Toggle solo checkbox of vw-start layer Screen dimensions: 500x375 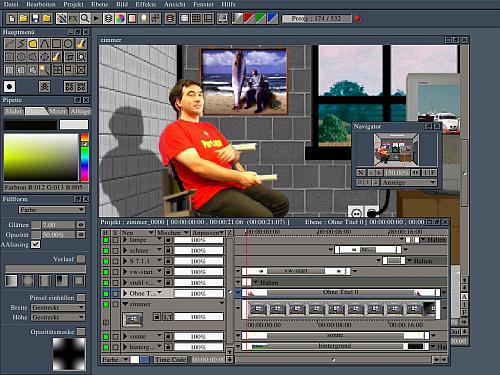115,272
